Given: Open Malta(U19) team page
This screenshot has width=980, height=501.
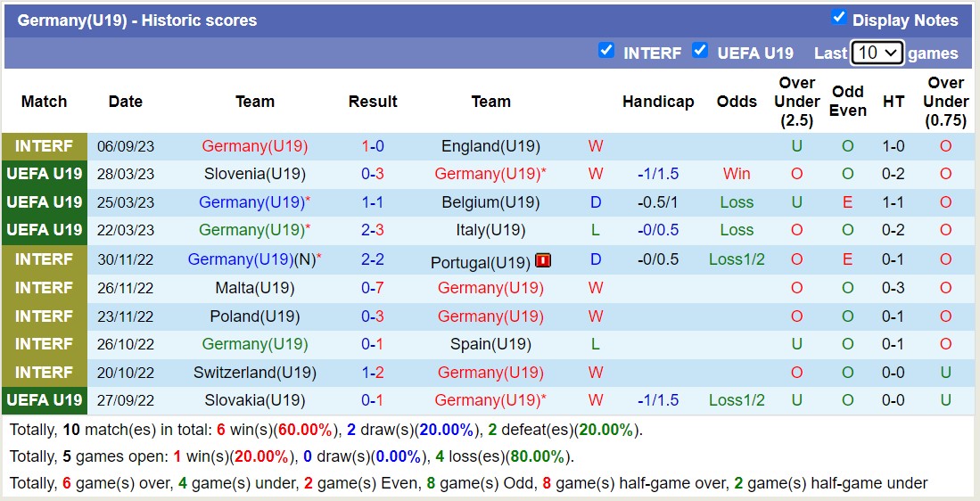Looking at the screenshot, I should coord(254,288).
